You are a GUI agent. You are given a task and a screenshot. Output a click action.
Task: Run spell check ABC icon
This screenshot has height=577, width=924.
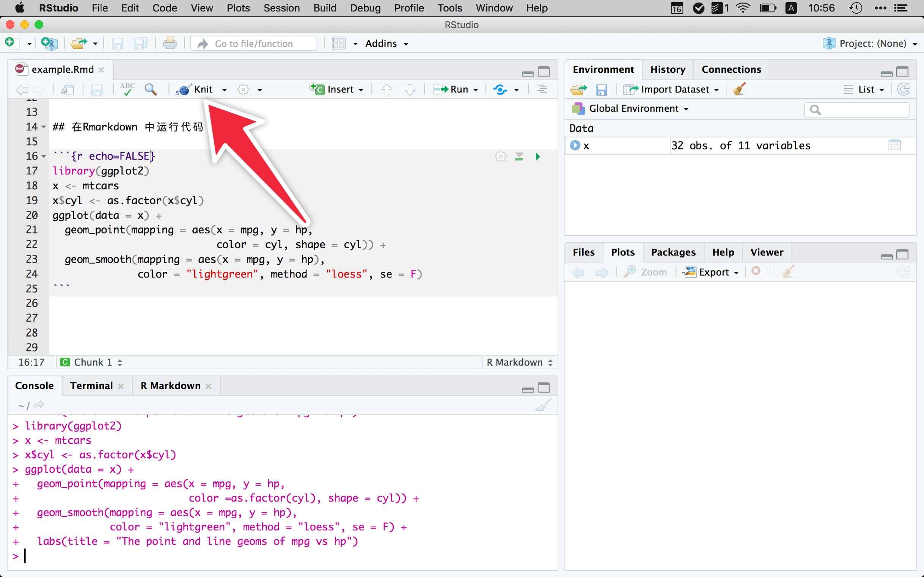[127, 89]
